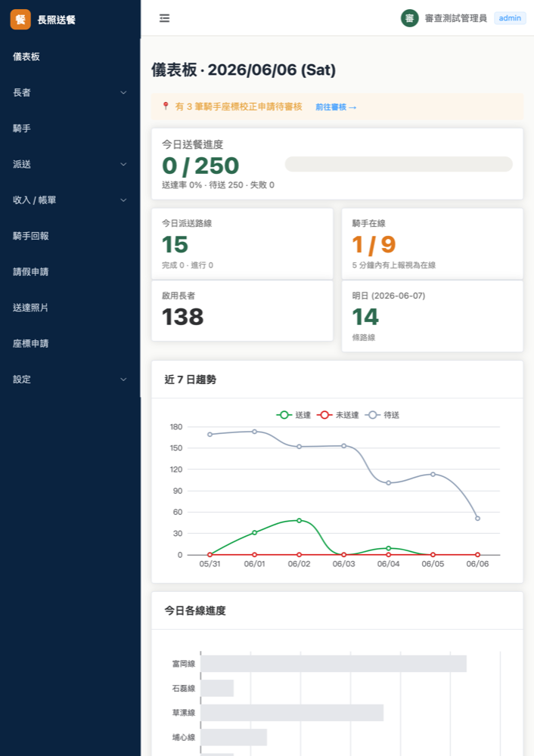This screenshot has width=534, height=756.
Task: Click the 騎手在線 value 1 / 9
Action: click(374, 244)
